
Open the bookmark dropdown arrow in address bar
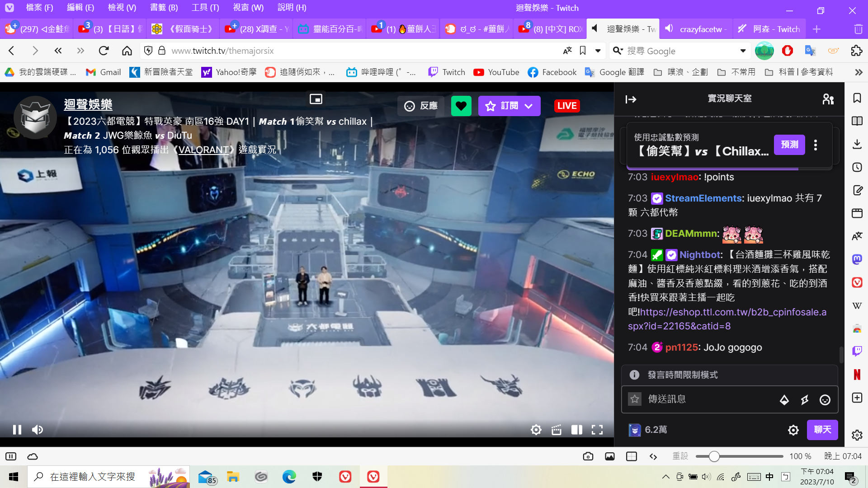tap(598, 51)
